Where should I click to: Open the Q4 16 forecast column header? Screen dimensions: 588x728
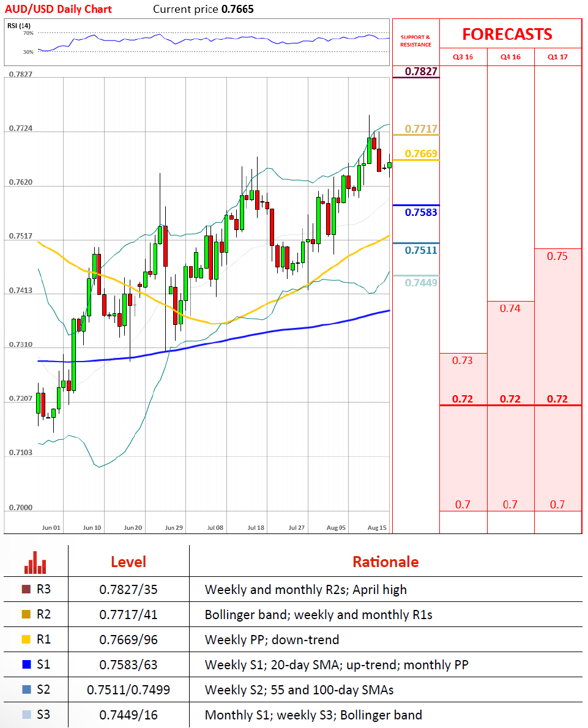[510, 57]
